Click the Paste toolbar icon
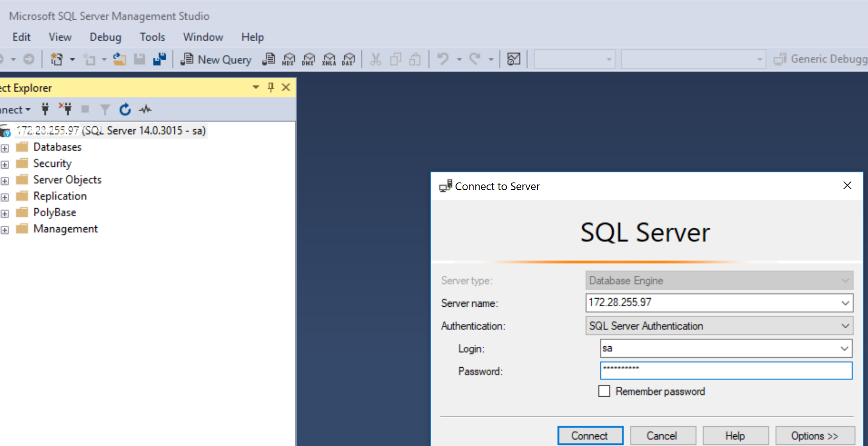868x446 pixels. click(415, 59)
